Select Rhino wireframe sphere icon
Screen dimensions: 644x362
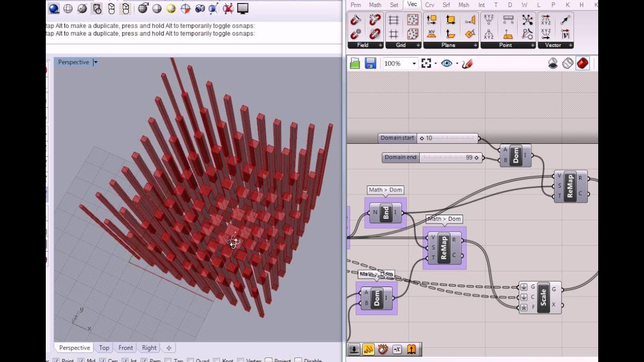(68, 8)
